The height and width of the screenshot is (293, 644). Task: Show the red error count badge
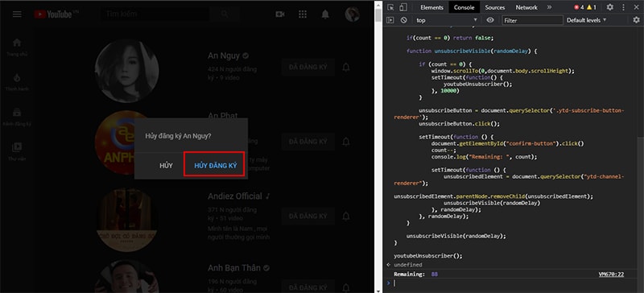(x=579, y=7)
